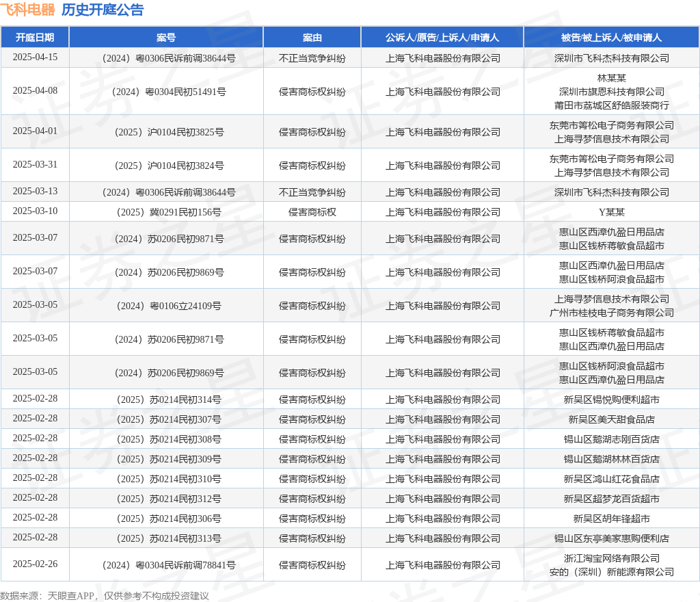Click defendant 浙江淘宝网络有限公司

click(611, 558)
